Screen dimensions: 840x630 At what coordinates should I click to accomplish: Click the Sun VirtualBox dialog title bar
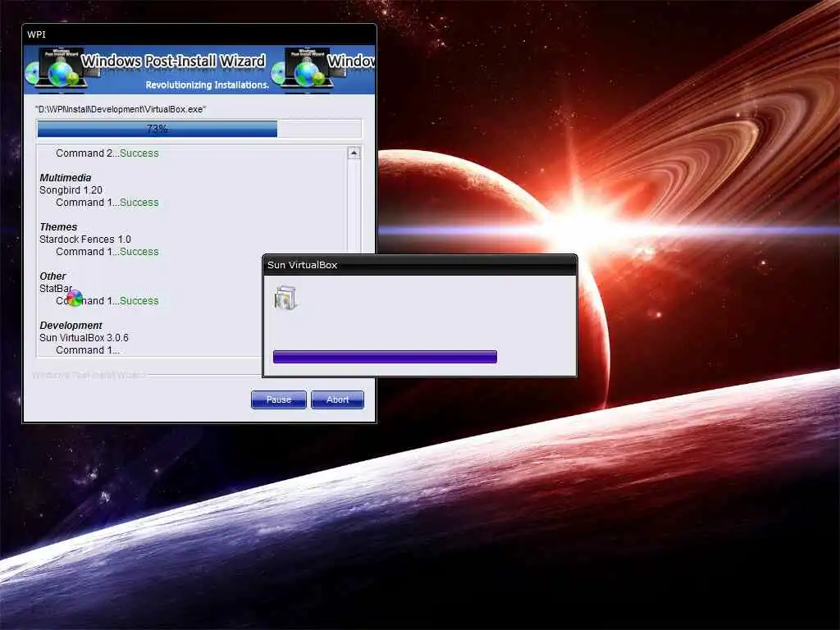[420, 265]
